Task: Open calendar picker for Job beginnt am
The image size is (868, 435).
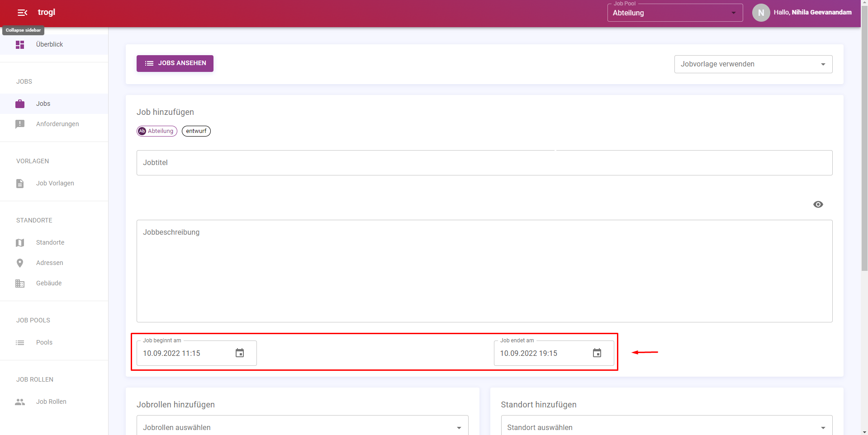Action: pos(240,353)
